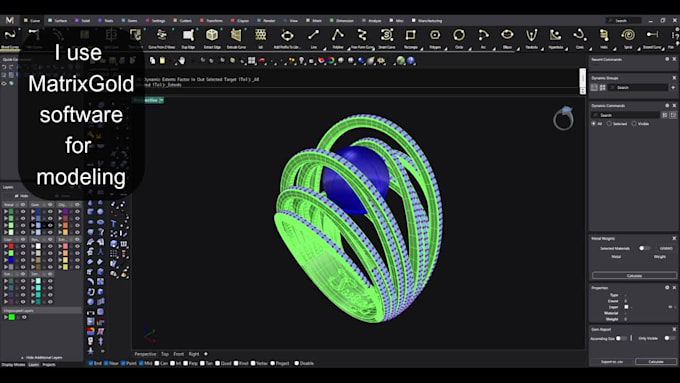Open the Curve ribbon tab

point(32,20)
